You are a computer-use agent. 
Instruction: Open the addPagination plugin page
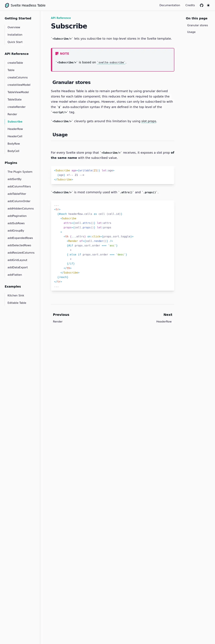[17, 216]
